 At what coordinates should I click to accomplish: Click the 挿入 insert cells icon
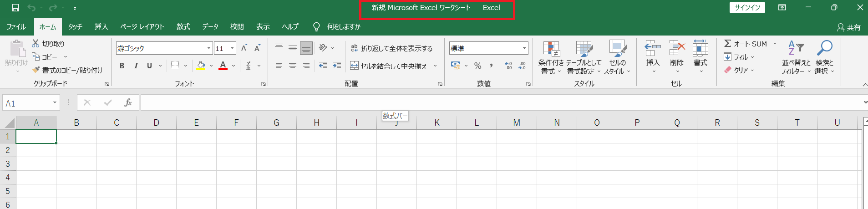click(x=653, y=48)
